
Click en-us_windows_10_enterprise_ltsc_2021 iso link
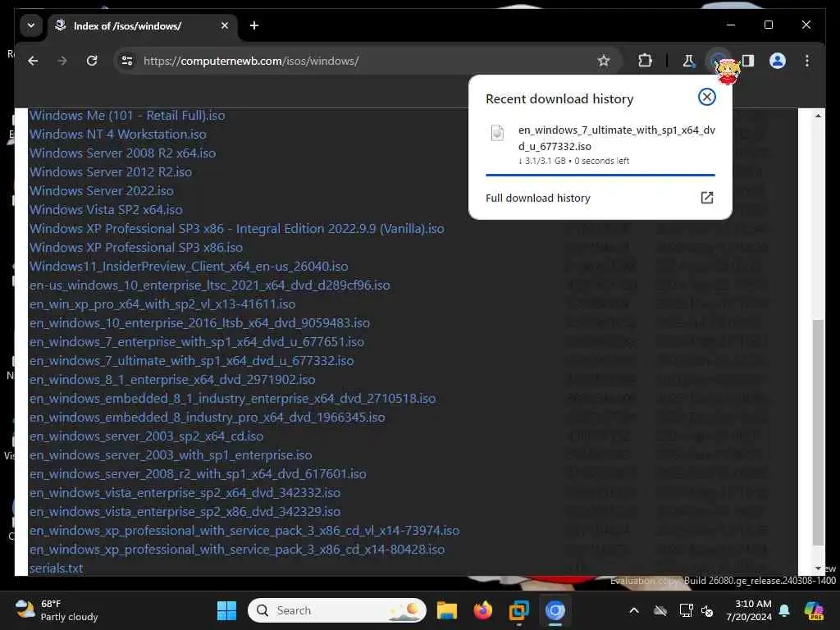(x=209, y=285)
